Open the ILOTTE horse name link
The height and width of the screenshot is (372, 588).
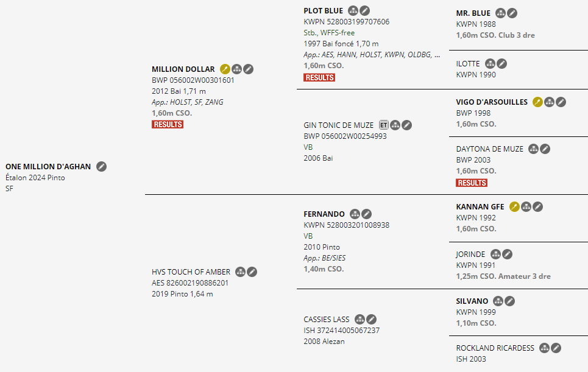[468, 64]
